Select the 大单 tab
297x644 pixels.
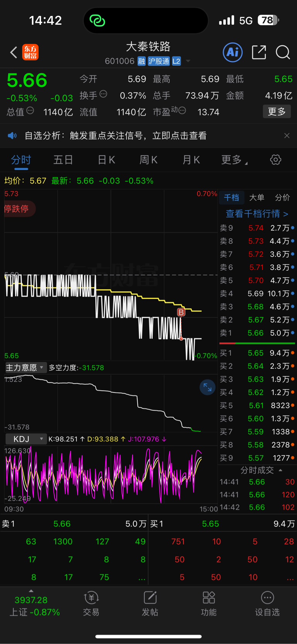tap(257, 198)
